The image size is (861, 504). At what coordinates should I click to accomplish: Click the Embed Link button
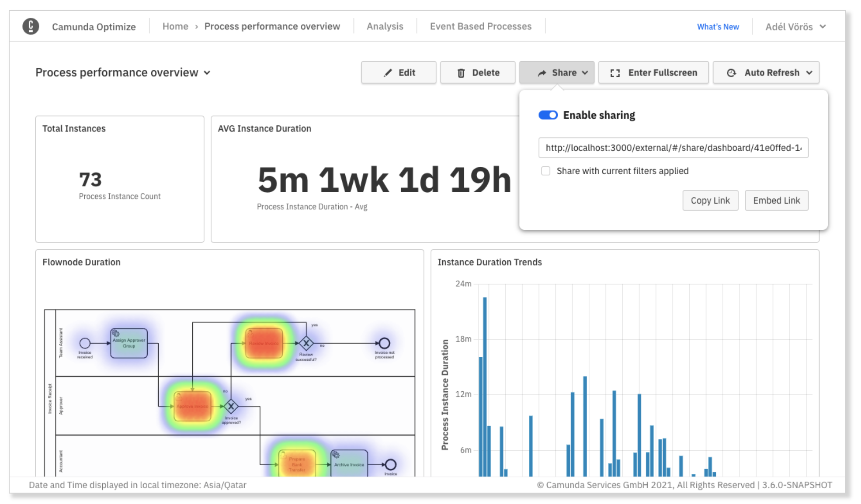(777, 200)
